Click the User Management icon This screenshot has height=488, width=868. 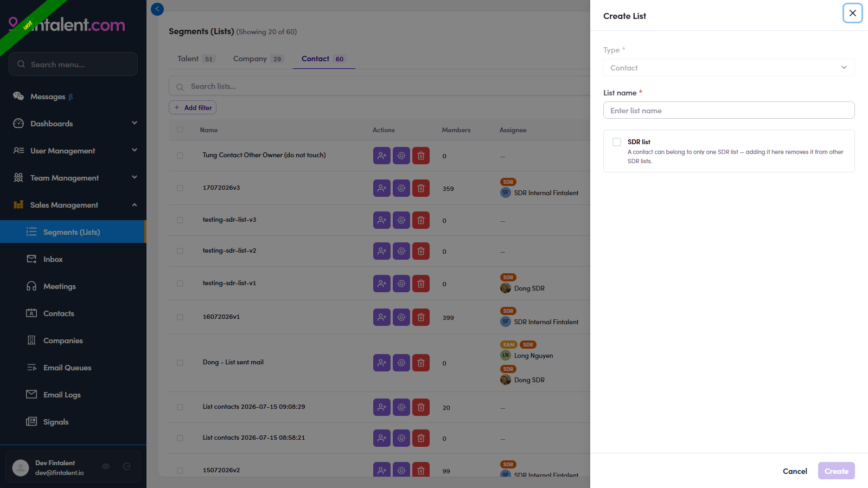pos(18,150)
